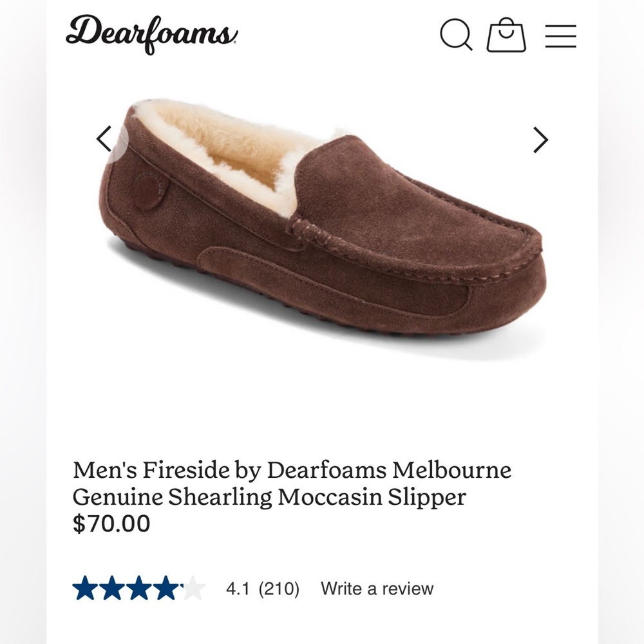This screenshot has height=644, width=644.
Task: Expand the site menu with the three-line icon
Action: [x=561, y=37]
